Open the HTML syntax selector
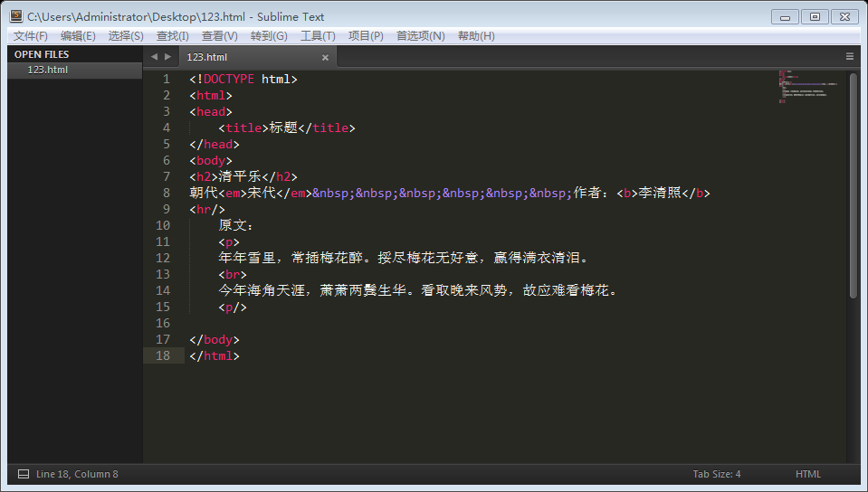The width and height of the screenshot is (868, 492). (x=807, y=474)
